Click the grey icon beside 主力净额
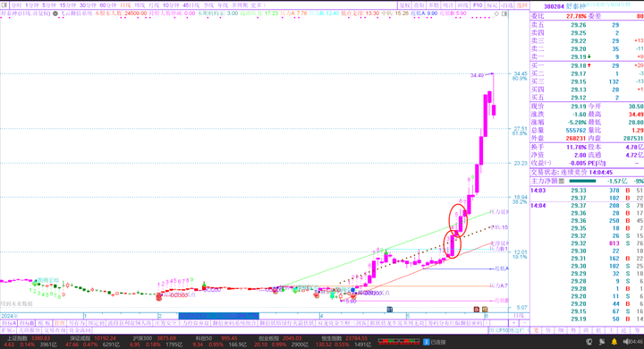The width and height of the screenshot is (644, 349). (x=562, y=181)
